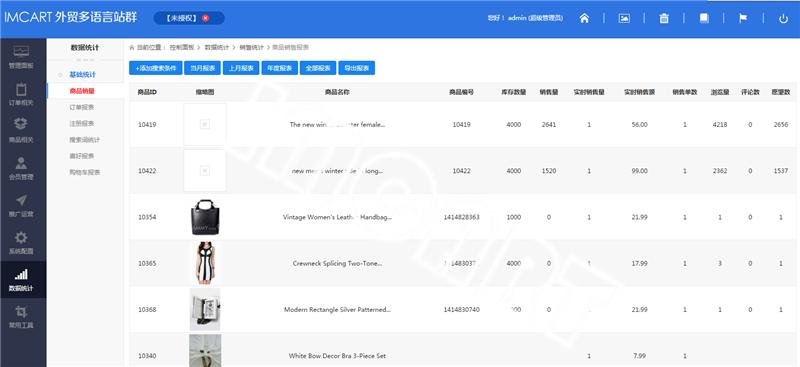Click the two-tone dress thumbnail

tap(205, 263)
